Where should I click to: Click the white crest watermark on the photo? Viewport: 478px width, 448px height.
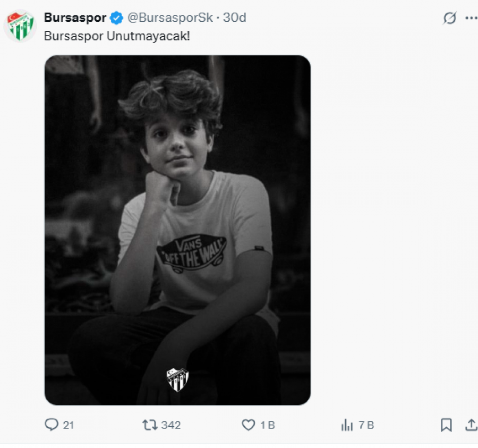[x=177, y=379]
